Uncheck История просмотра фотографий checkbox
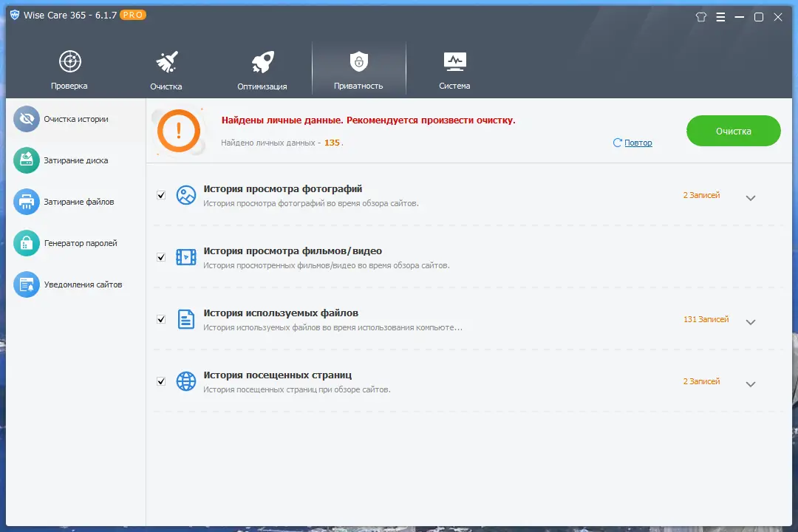The image size is (798, 532). click(x=161, y=195)
